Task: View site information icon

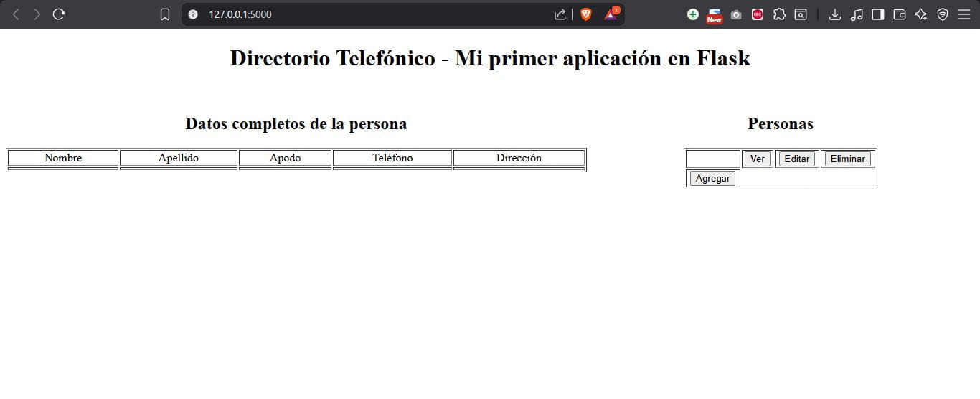Action: tap(192, 14)
